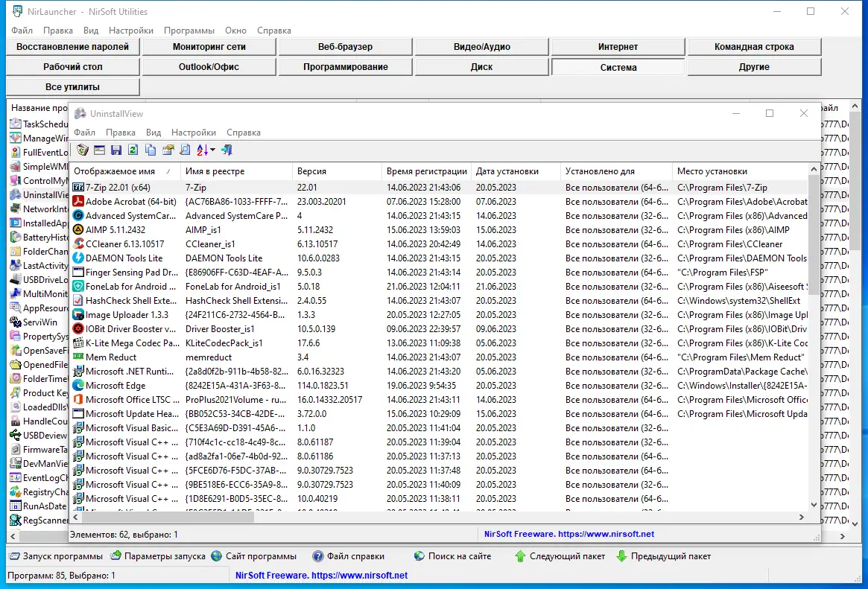The image size is (868, 589).
Task: Click Параметры запуска button
Action: pyautogui.click(x=158, y=556)
